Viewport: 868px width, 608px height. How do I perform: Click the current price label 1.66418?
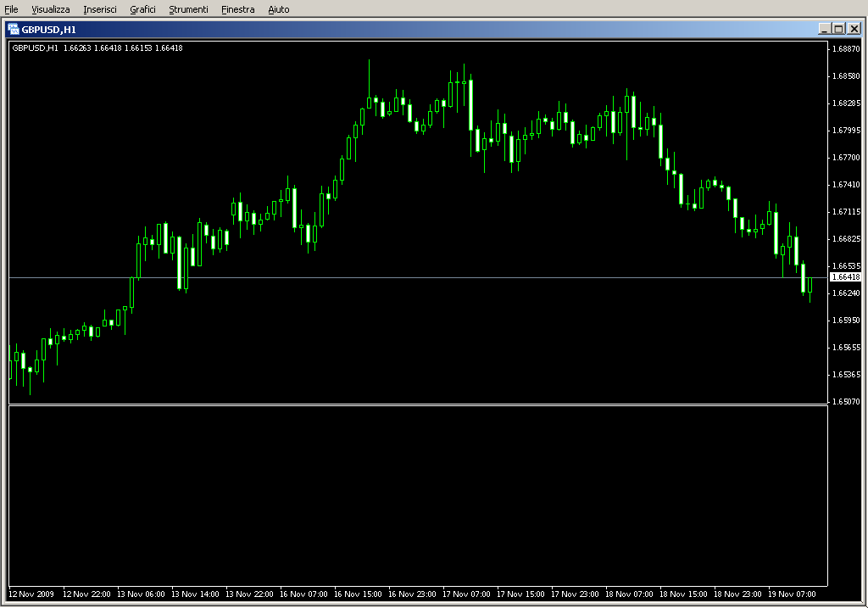tap(845, 277)
